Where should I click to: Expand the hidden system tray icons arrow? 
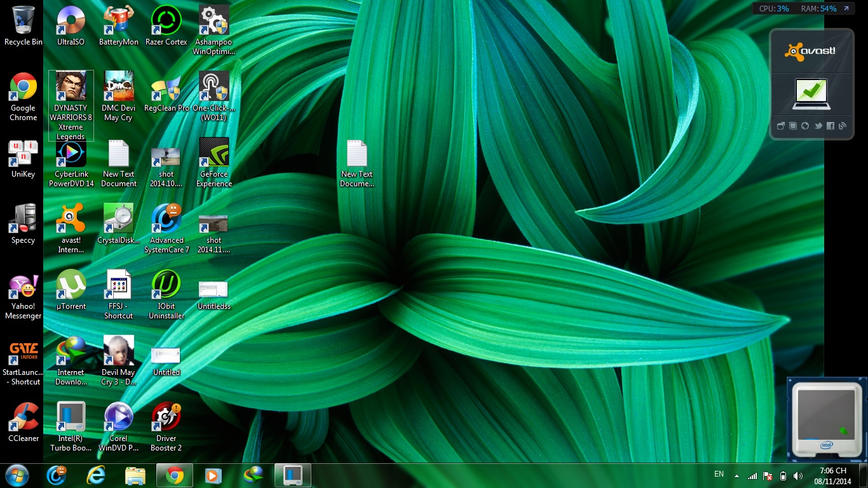[736, 476]
